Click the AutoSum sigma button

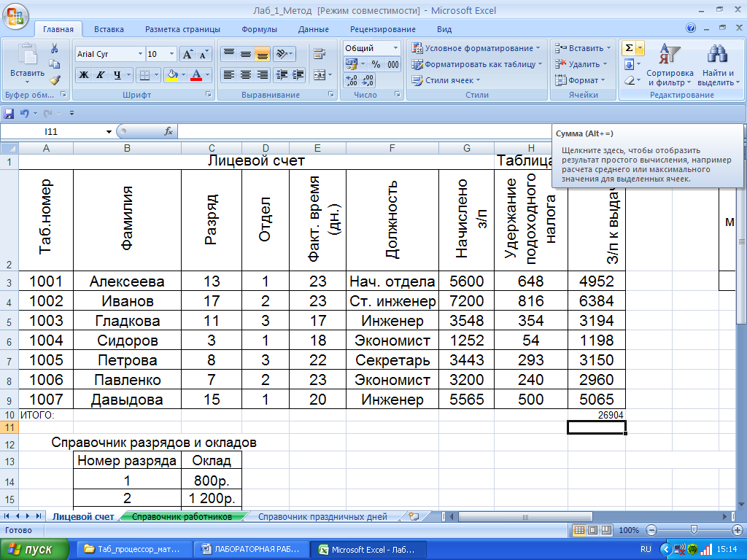point(629,48)
